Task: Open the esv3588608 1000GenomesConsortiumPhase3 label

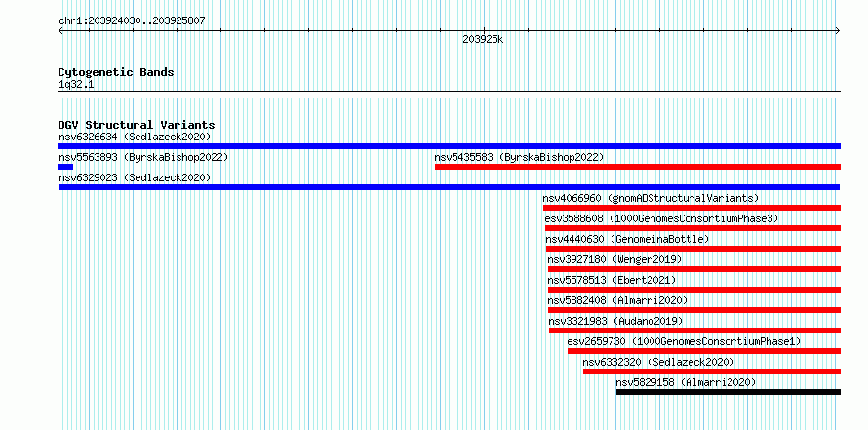Action: [x=661, y=218]
